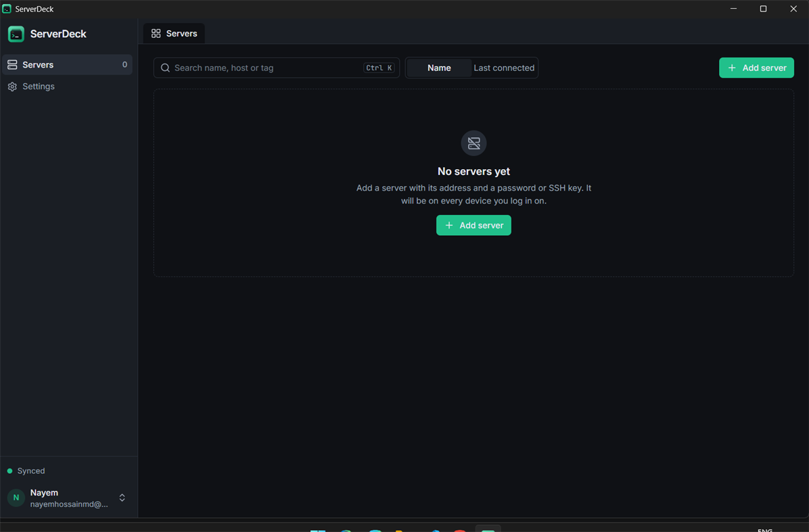This screenshot has height=532, width=809.
Task: Click the email address nayemhossainmd@...
Action: [x=69, y=504]
